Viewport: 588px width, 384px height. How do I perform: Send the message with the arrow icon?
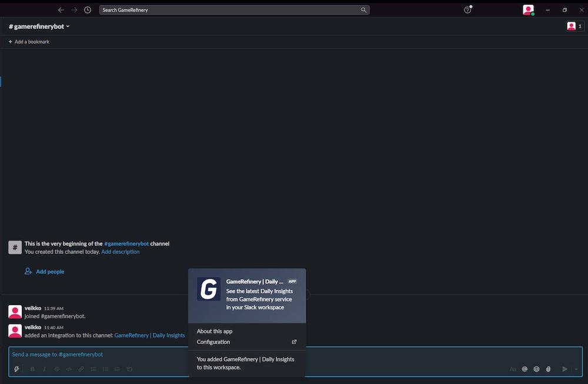(564, 369)
